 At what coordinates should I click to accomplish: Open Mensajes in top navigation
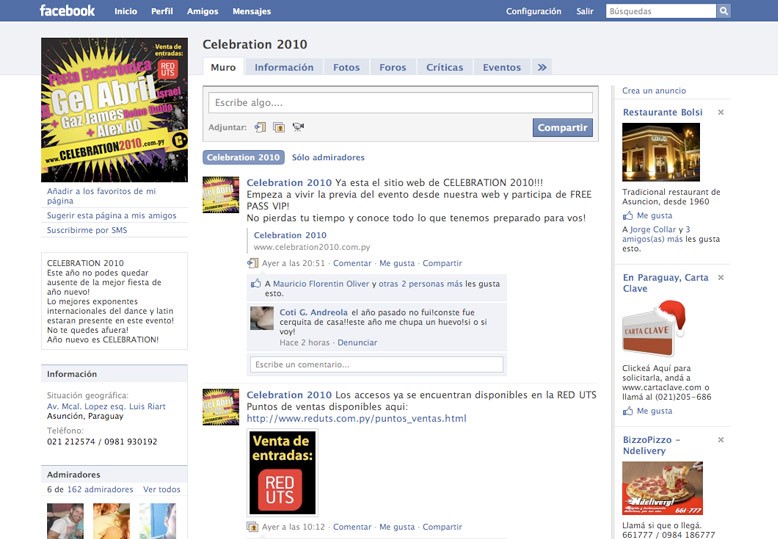click(252, 11)
